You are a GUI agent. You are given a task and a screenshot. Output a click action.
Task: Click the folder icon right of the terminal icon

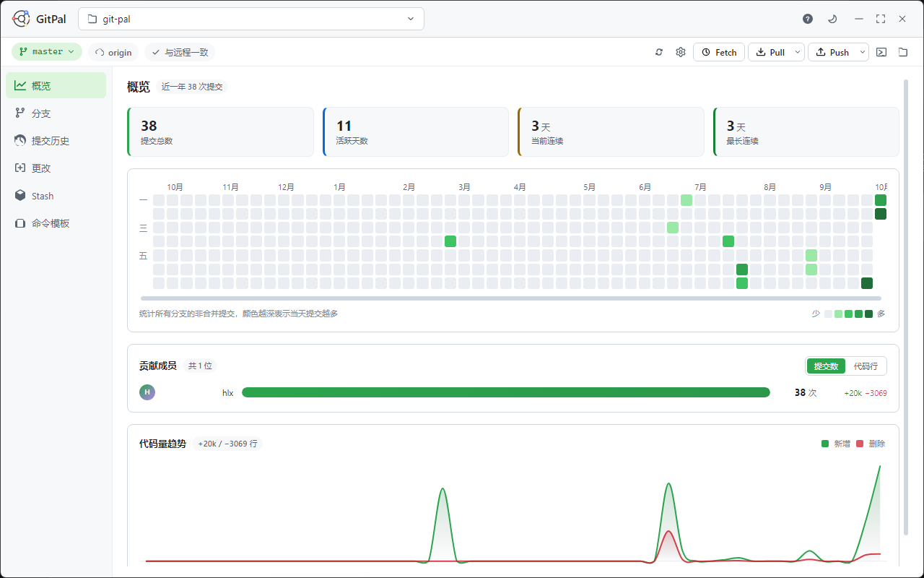click(x=903, y=52)
